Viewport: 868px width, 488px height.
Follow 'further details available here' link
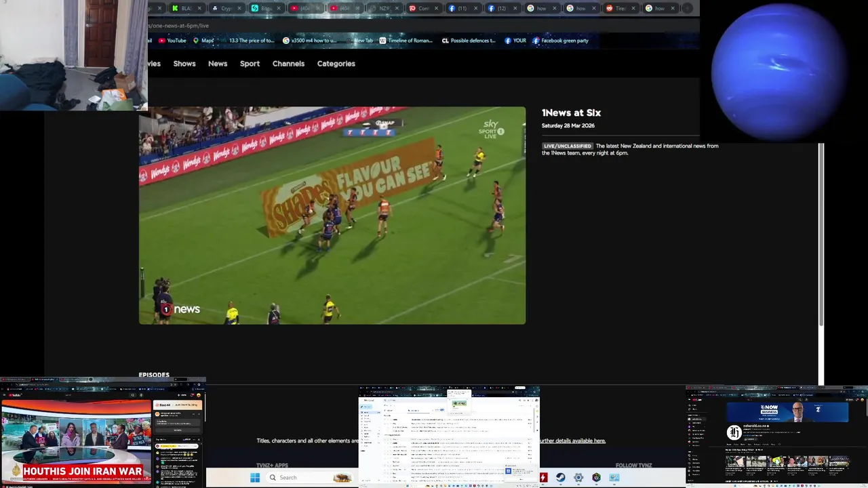(x=572, y=441)
